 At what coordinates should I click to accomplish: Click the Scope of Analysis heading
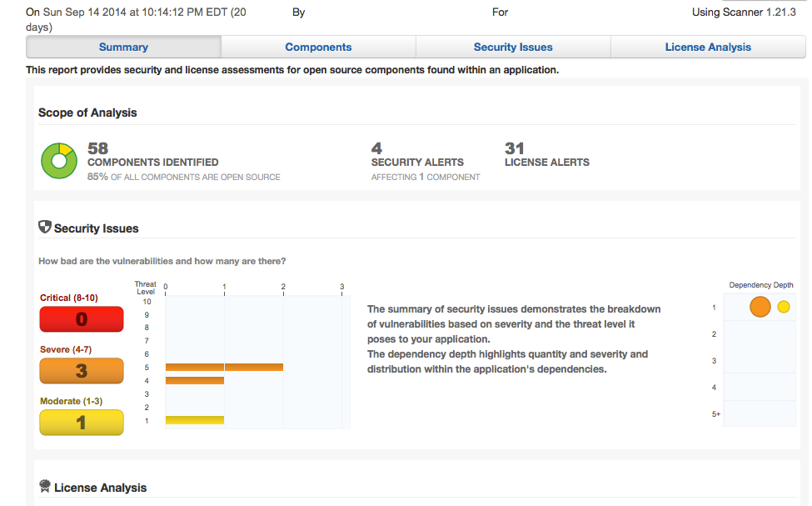coord(87,113)
